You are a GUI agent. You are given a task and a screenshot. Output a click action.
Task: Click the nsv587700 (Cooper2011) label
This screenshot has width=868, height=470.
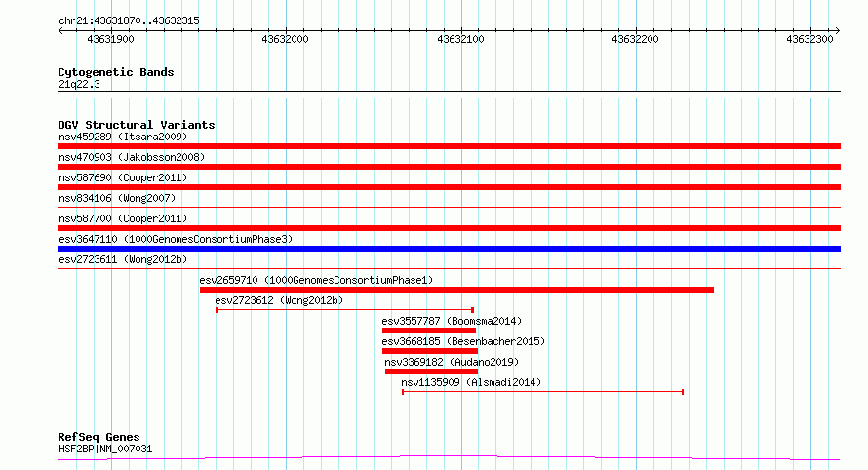point(123,218)
